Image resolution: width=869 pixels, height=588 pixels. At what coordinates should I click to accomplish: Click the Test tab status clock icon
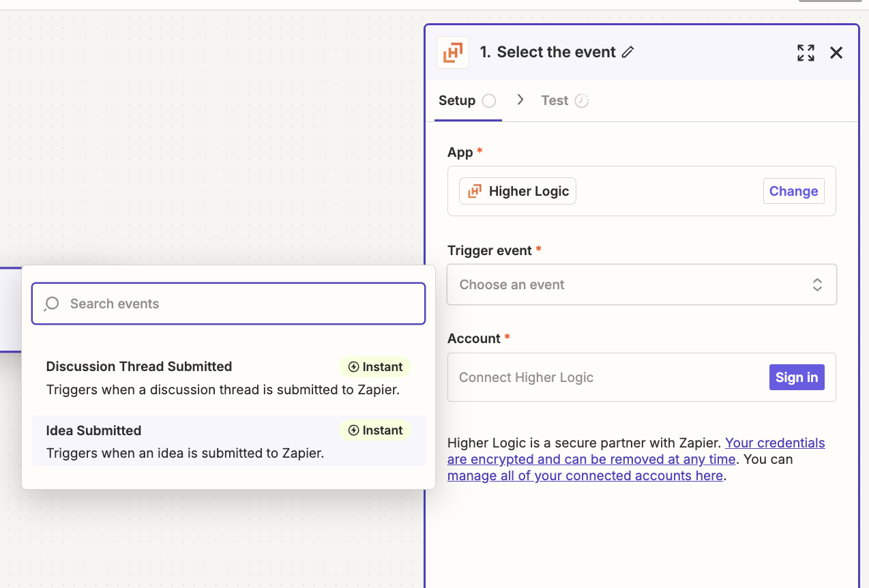pos(582,101)
